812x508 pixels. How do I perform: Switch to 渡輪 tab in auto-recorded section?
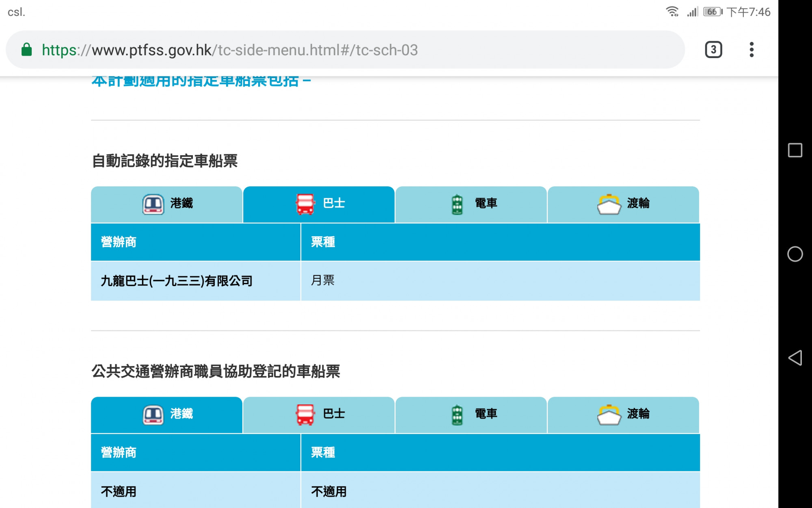638,203
